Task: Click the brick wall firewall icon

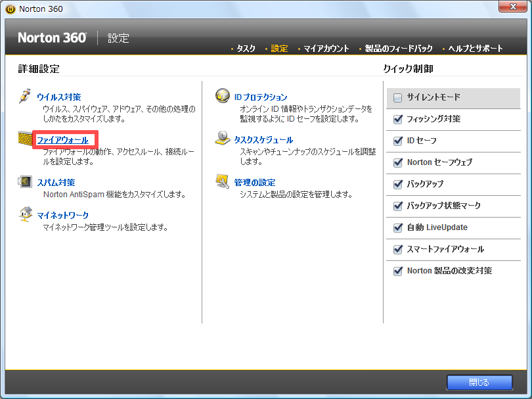Action: click(25, 140)
